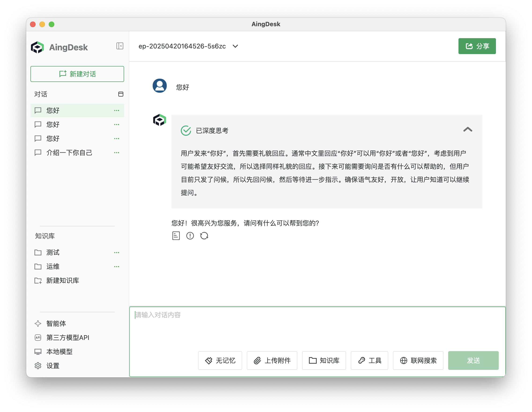Click the 上传附件 upload attachment button

coord(272,360)
